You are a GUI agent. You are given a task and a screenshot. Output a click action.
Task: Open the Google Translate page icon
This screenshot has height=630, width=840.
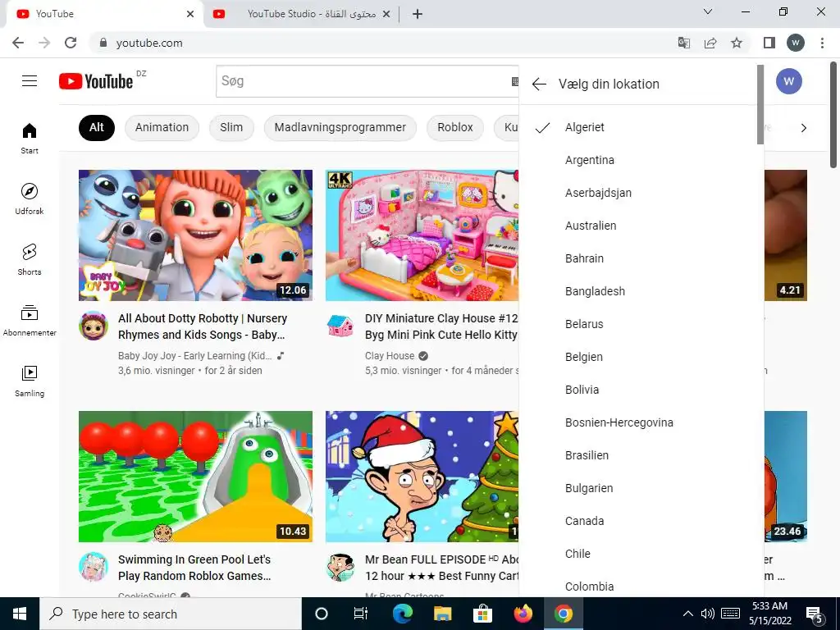[683, 43]
